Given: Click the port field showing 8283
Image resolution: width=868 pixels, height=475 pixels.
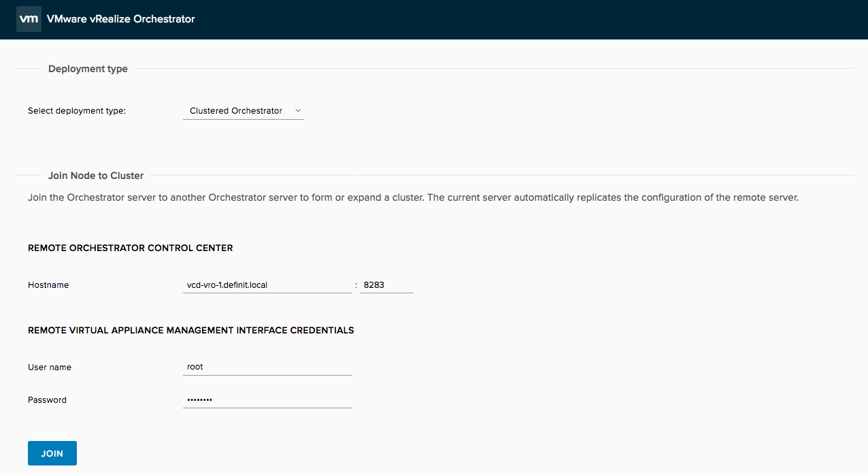Looking at the screenshot, I should click(386, 285).
